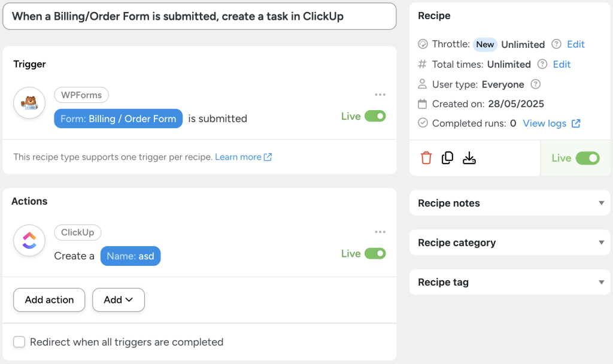Click the ClickUp app icon in Actions
The image size is (613, 364).
click(x=29, y=241)
